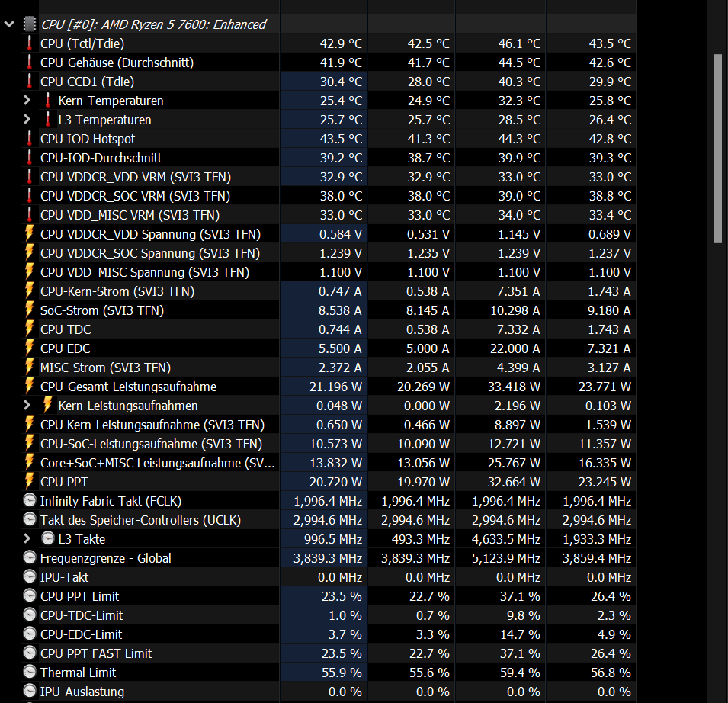Click thermometer icon of Kern-Temperaturen

47,101
